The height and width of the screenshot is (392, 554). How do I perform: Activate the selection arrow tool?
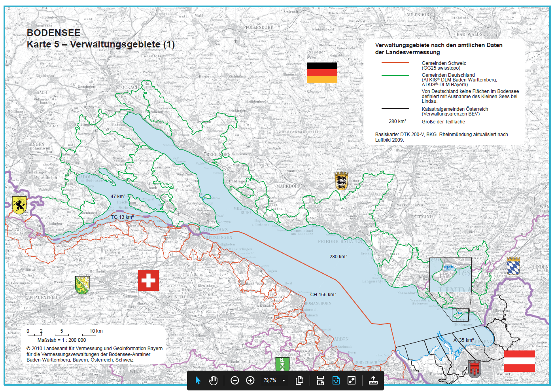tap(198, 381)
